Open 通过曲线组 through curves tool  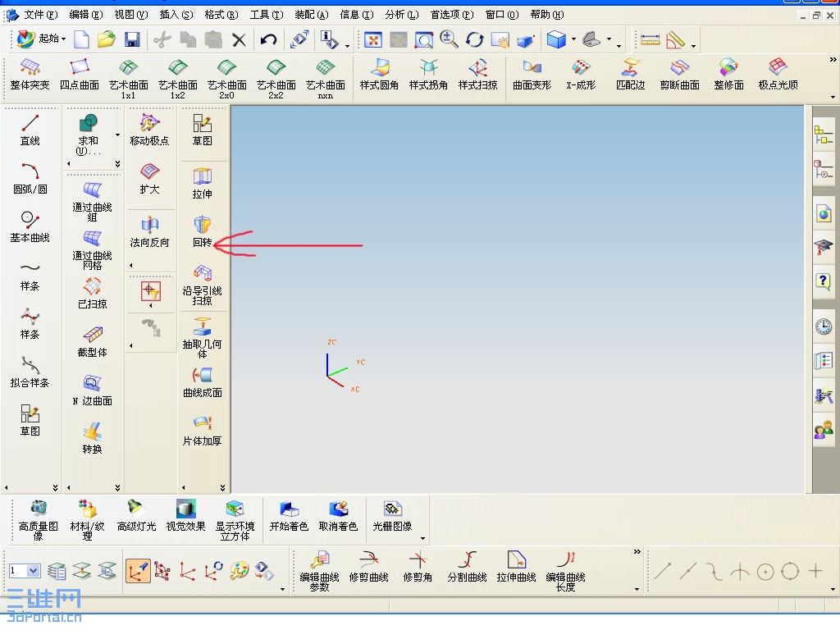tap(92, 203)
